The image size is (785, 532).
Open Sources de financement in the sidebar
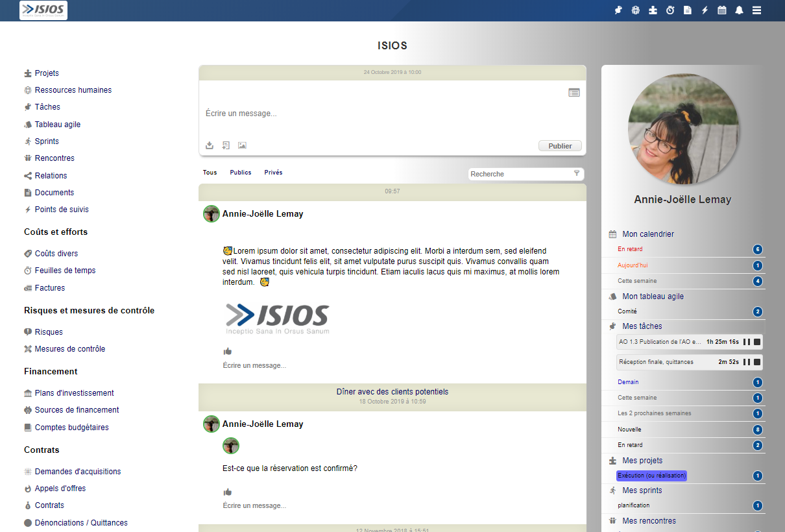coord(77,410)
